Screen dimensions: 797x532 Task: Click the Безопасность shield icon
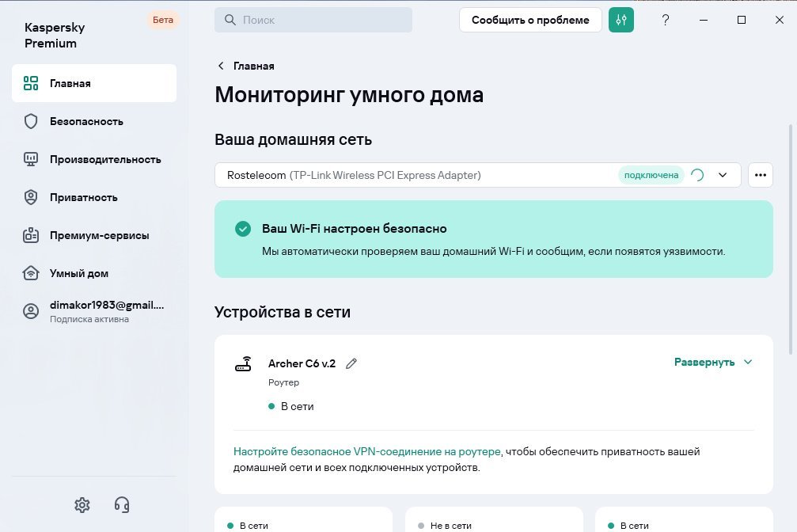[31, 121]
